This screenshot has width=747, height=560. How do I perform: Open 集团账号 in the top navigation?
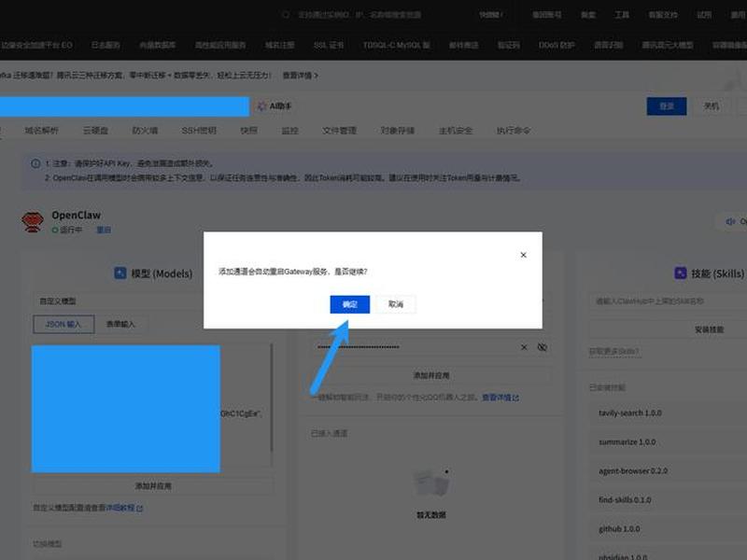pyautogui.click(x=546, y=15)
